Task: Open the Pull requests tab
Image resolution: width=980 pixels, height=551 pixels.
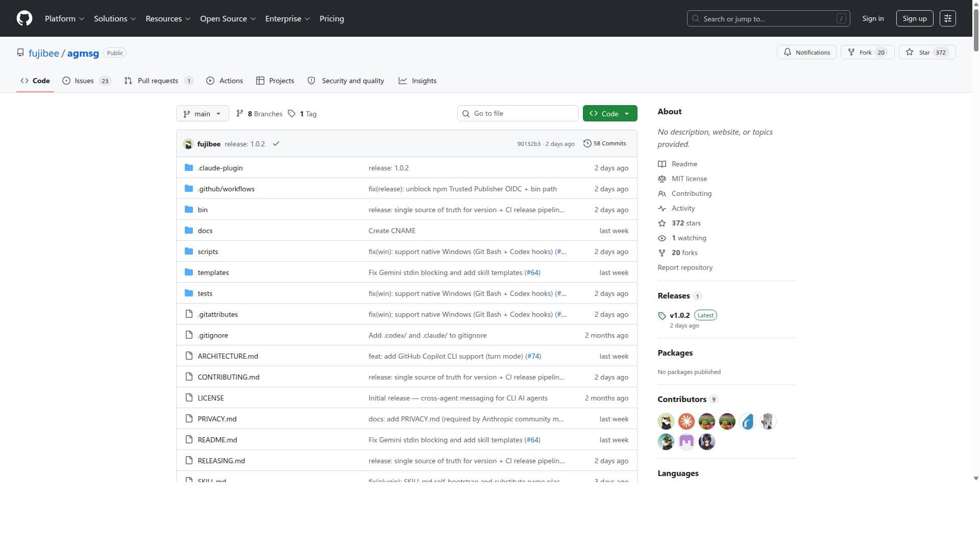Action: [x=159, y=81]
